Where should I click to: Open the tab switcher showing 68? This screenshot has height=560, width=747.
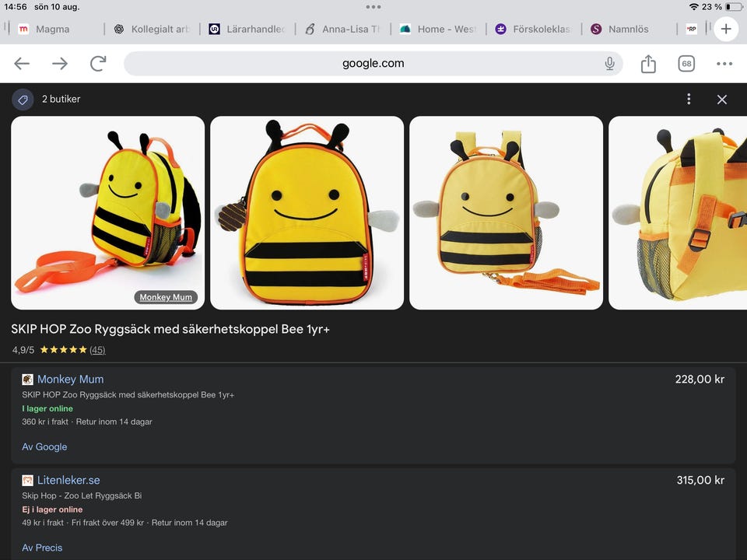click(x=686, y=63)
